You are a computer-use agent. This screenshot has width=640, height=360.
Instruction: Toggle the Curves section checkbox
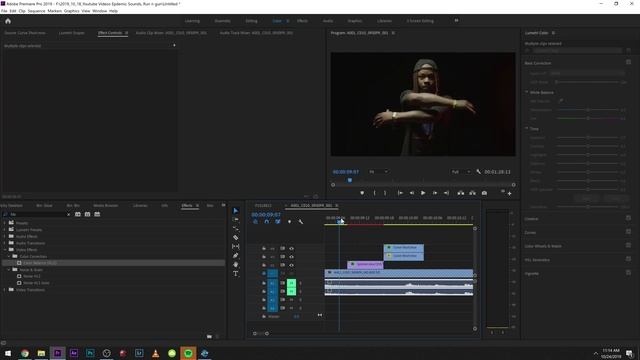click(x=628, y=232)
